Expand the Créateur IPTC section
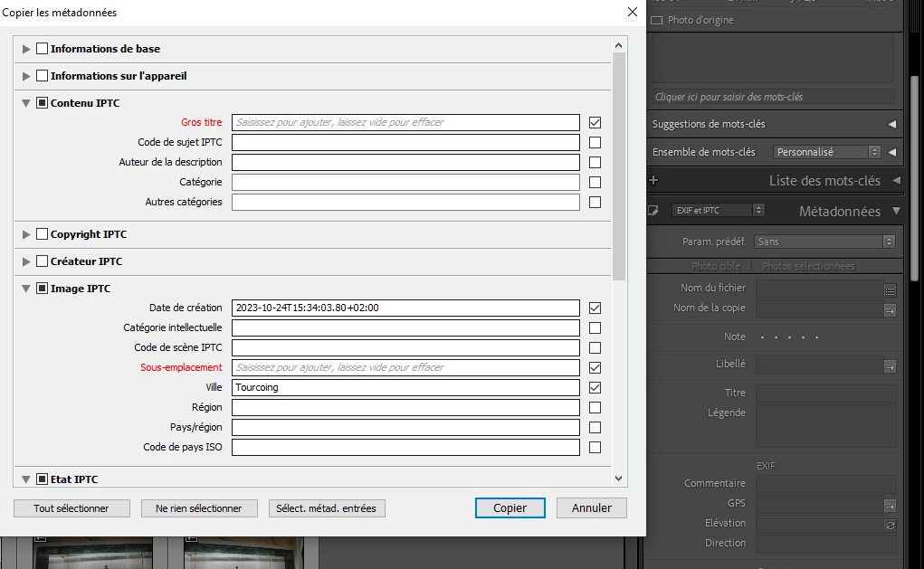924x569 pixels. click(x=26, y=261)
